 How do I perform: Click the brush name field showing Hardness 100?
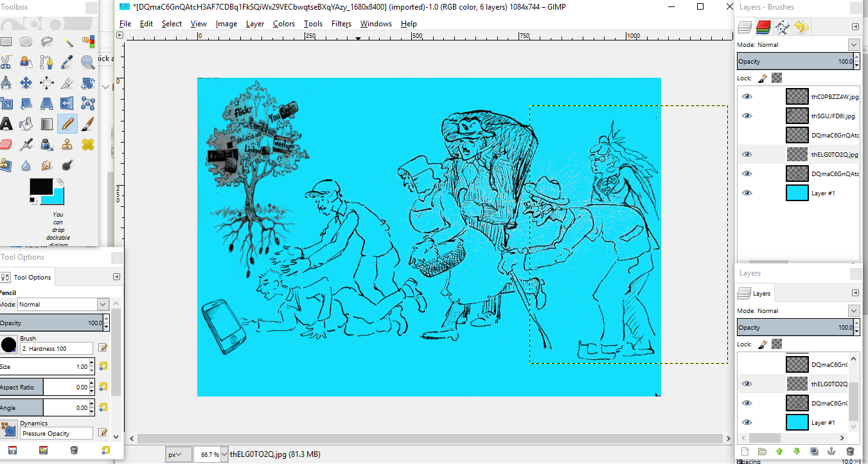56,348
